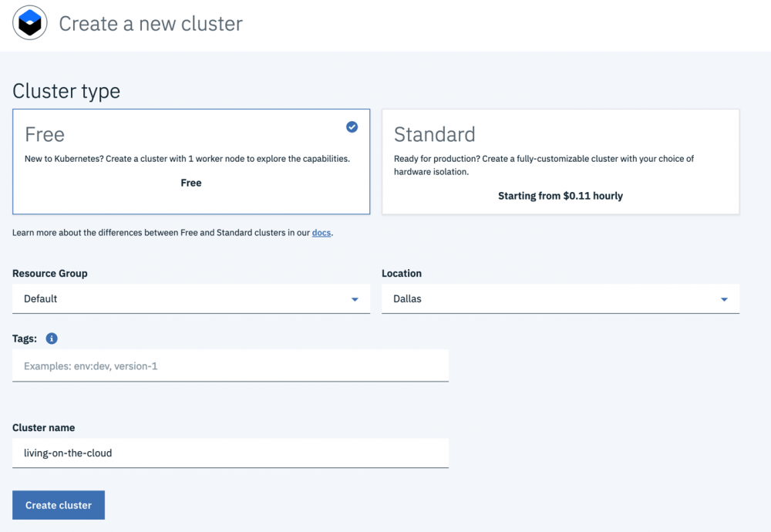Click the Resource Group dropdown arrow icon
The image size is (771, 532).
[x=355, y=299]
